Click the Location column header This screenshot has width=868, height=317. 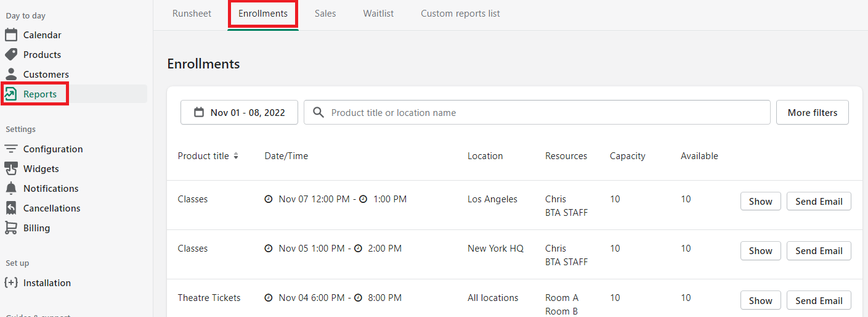[485, 156]
